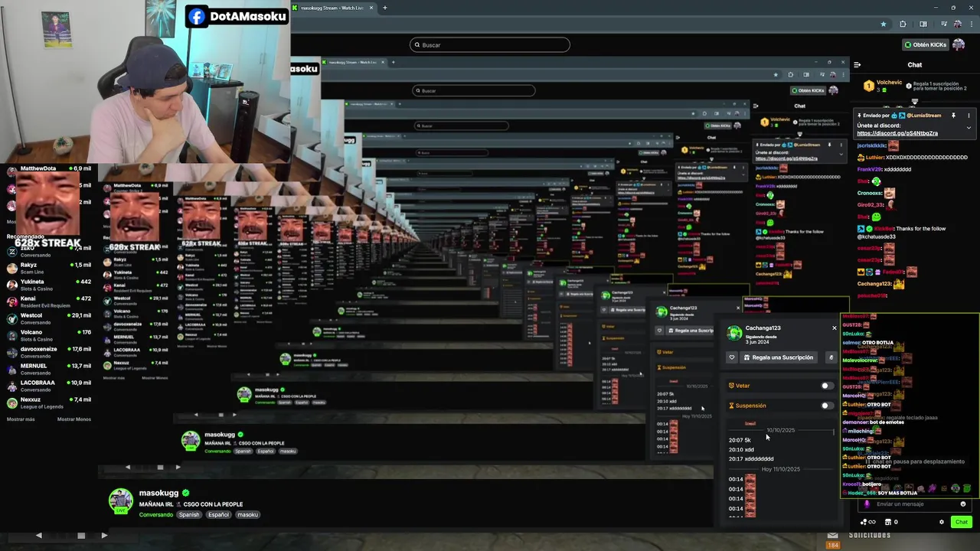Click the moderator sword icon on user card

[x=831, y=357]
